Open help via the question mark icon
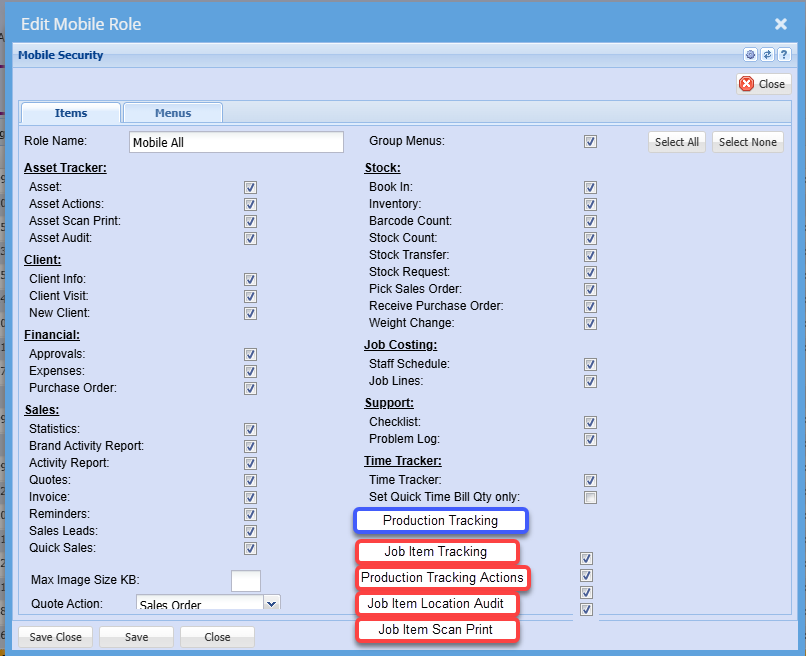Image resolution: width=806 pixels, height=656 pixels. tap(784, 55)
